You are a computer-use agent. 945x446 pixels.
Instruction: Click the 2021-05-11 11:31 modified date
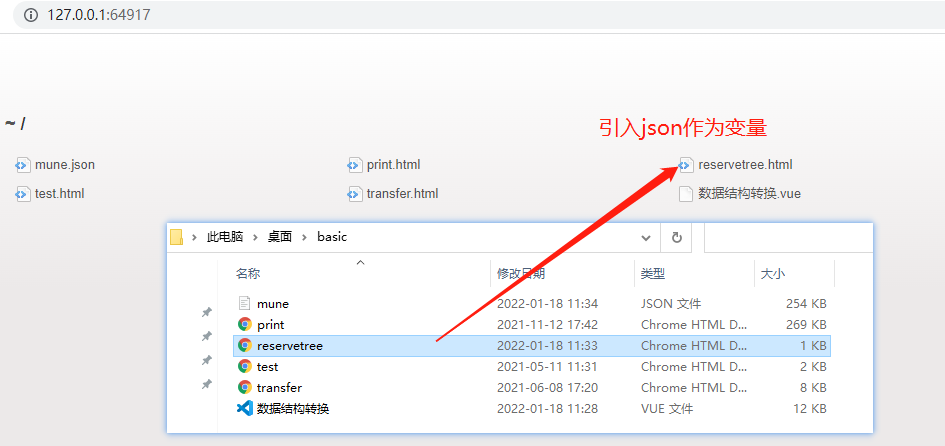pos(547,366)
